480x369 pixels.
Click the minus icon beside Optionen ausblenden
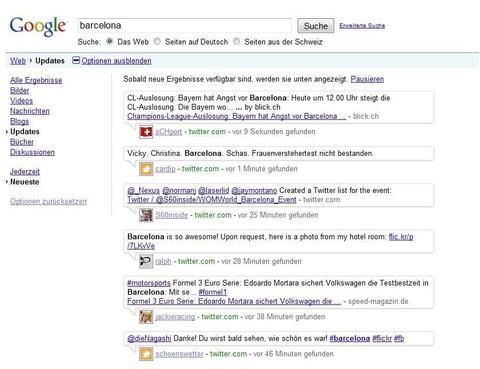pos(76,60)
